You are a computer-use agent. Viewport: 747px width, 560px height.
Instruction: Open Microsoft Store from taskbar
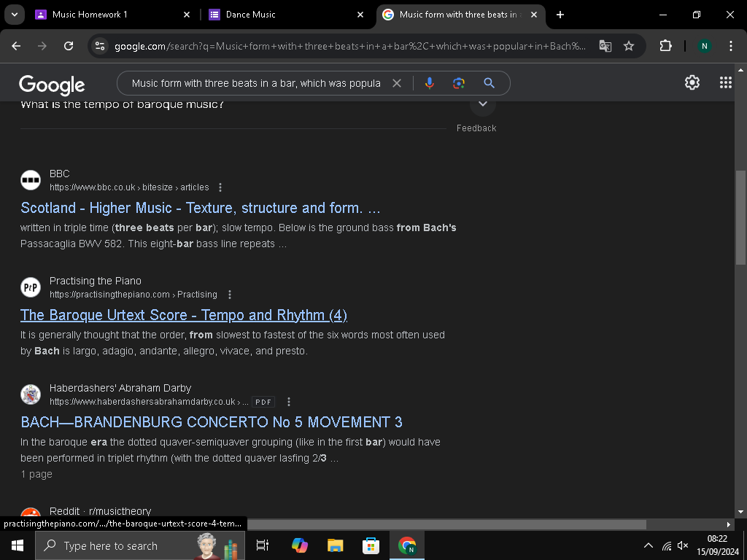click(x=371, y=545)
